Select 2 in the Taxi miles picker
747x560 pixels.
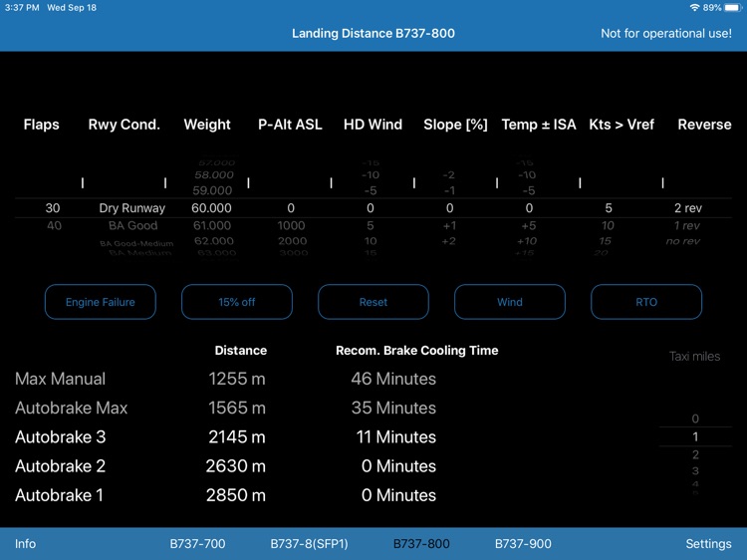[695, 454]
